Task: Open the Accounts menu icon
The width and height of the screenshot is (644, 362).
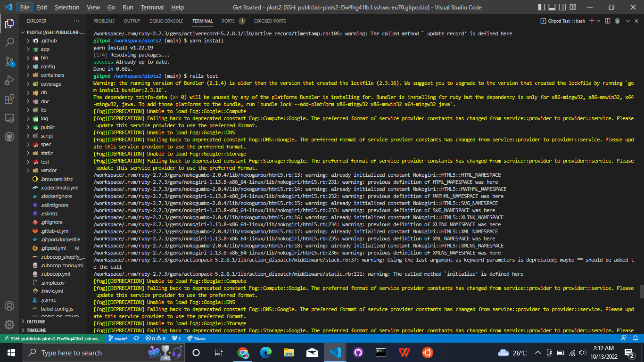Action: click(9, 306)
